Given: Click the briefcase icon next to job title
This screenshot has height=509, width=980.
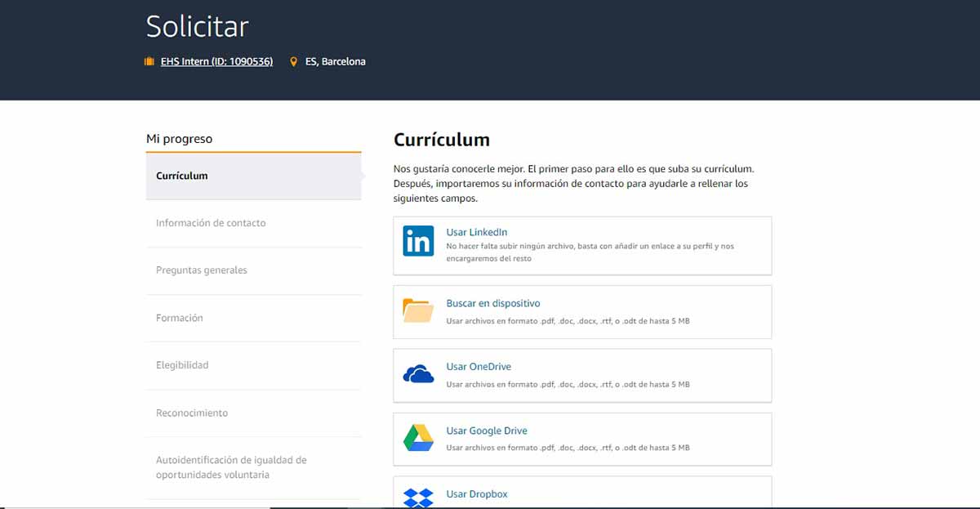Looking at the screenshot, I should 149,61.
